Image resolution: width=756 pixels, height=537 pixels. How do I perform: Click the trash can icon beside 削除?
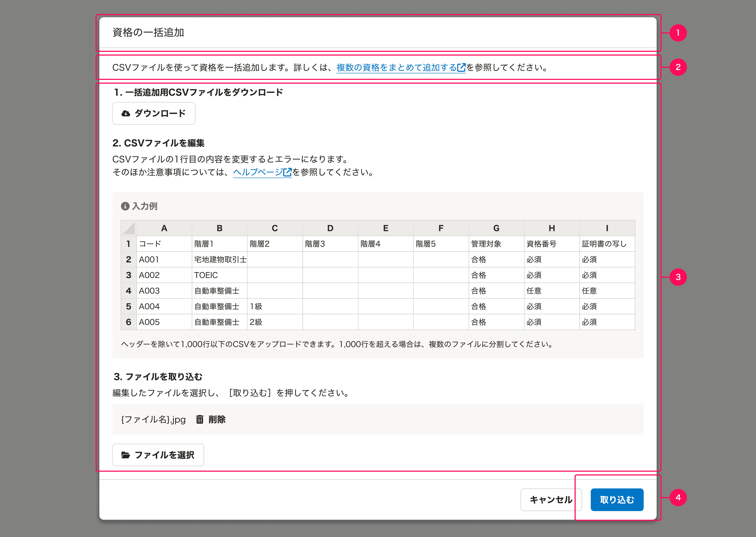(x=200, y=419)
